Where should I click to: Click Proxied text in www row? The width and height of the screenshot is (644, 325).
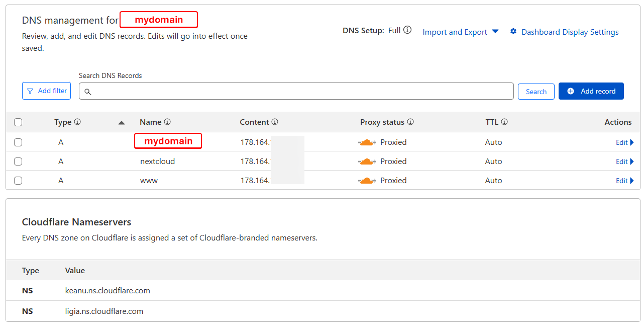(393, 181)
